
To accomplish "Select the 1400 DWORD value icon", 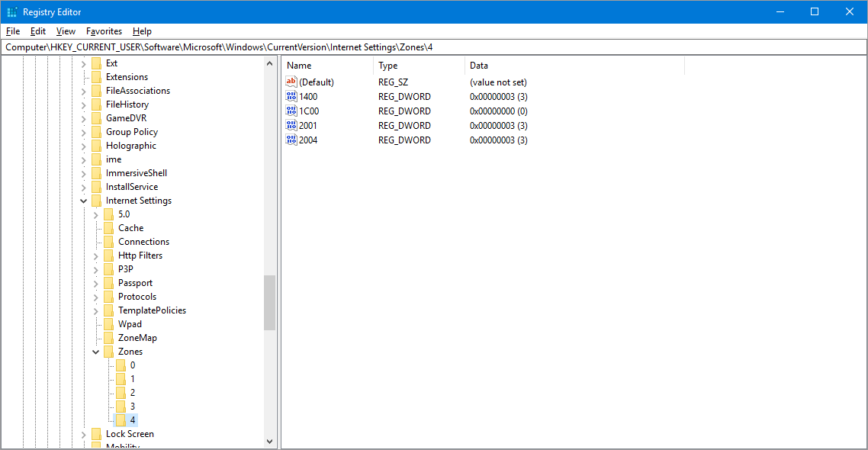I will pos(291,96).
